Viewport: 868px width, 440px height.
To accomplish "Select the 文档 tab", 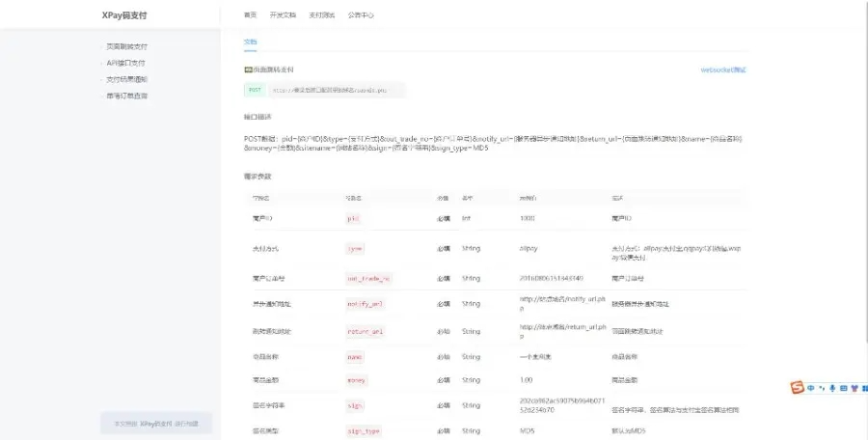I will (x=251, y=42).
